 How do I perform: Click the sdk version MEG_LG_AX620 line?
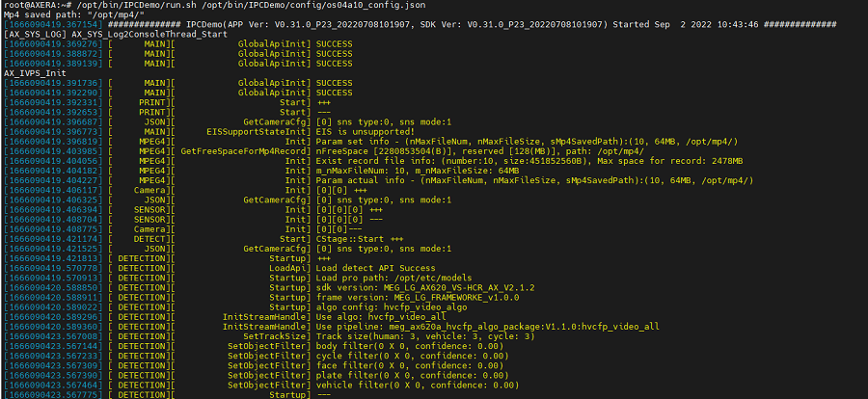click(425, 288)
